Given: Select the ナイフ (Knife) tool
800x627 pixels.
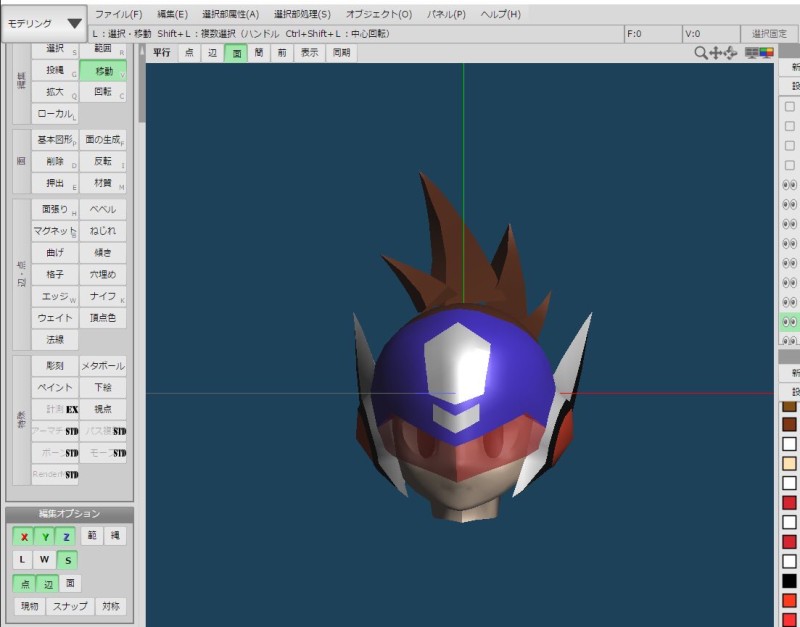Looking at the screenshot, I should point(103,297).
